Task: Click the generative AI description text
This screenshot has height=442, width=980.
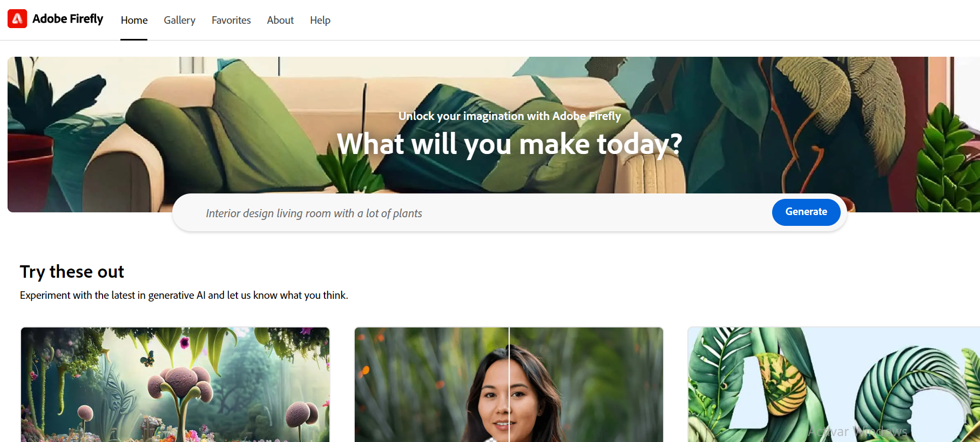Action: click(x=184, y=295)
